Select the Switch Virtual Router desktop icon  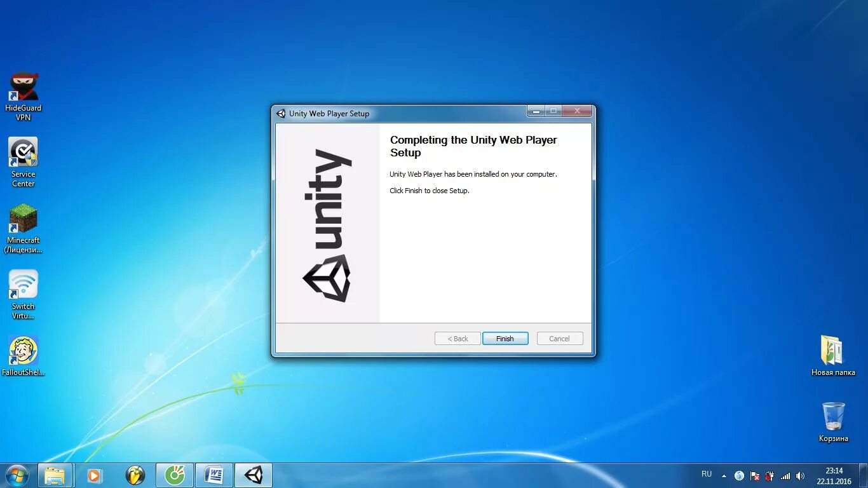[24, 294]
